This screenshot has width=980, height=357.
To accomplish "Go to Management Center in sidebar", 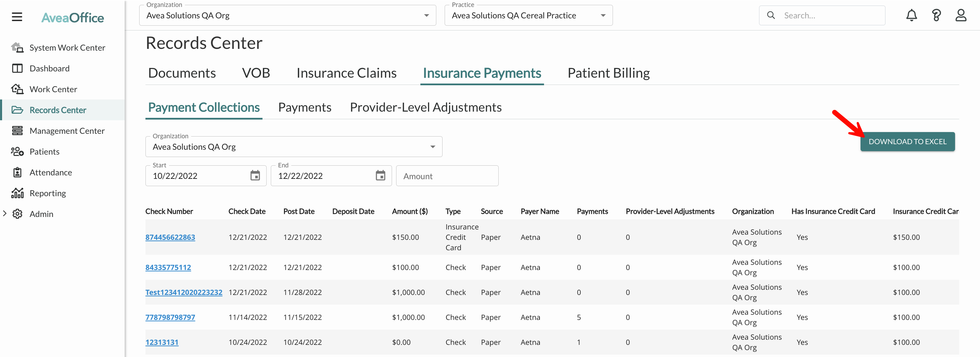I will (67, 131).
